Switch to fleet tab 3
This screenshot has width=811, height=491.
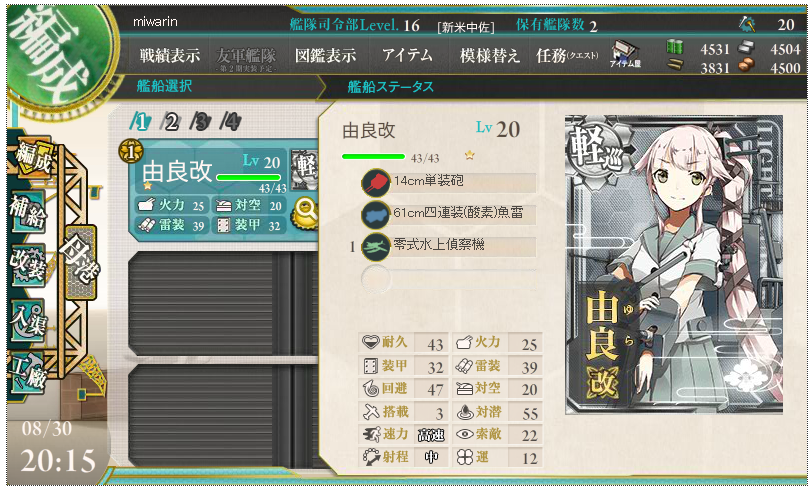click(x=200, y=122)
